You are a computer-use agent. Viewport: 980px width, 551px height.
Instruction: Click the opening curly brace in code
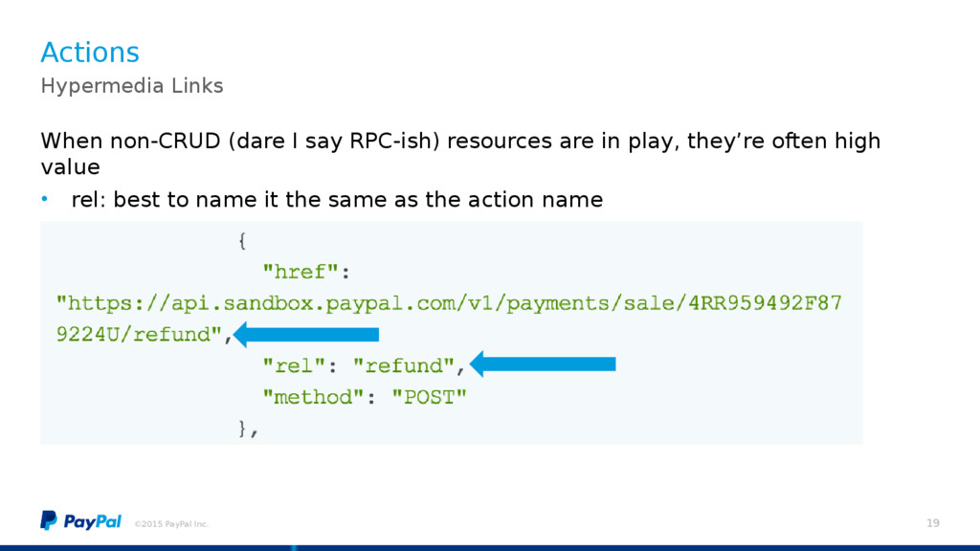[x=242, y=240]
